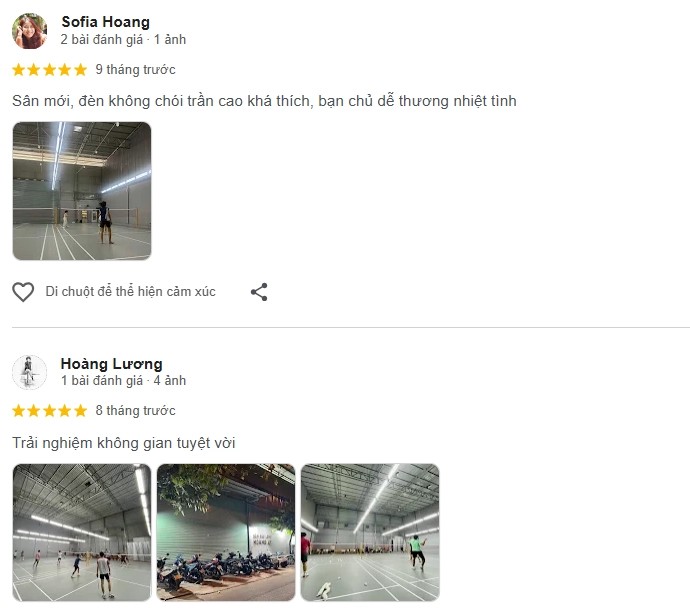Click the '8 tháng trước' timestamp
Image resolution: width=690 pixels, height=613 pixels.
[135, 411]
